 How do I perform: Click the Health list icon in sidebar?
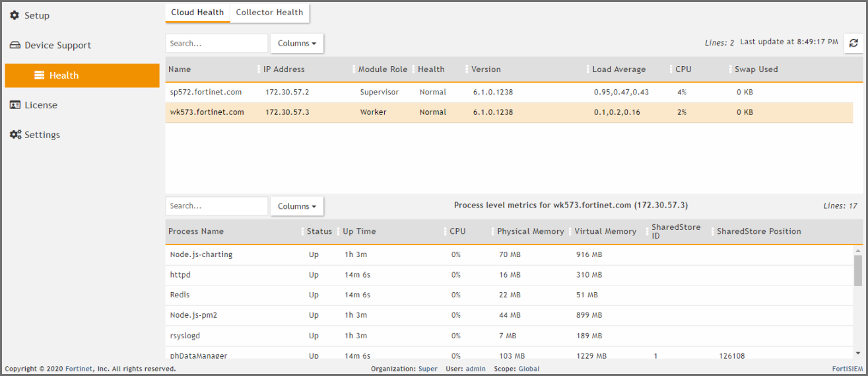coord(40,75)
